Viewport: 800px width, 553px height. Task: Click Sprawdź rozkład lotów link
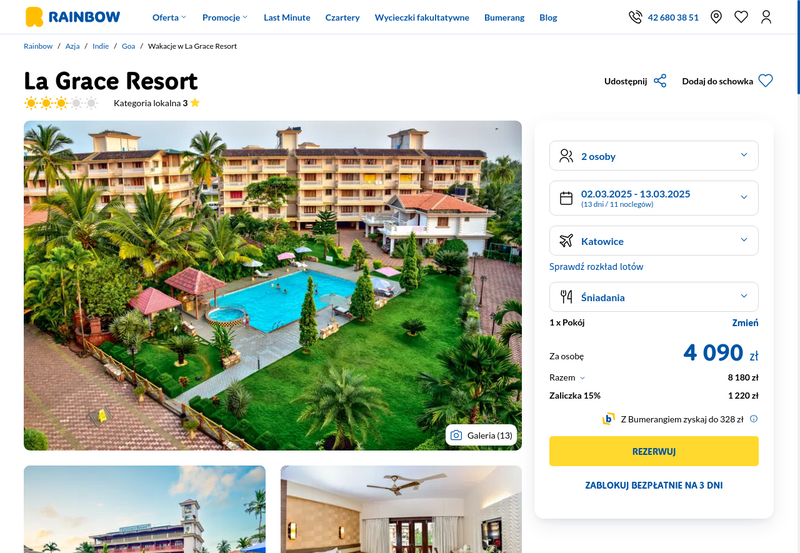click(x=596, y=266)
